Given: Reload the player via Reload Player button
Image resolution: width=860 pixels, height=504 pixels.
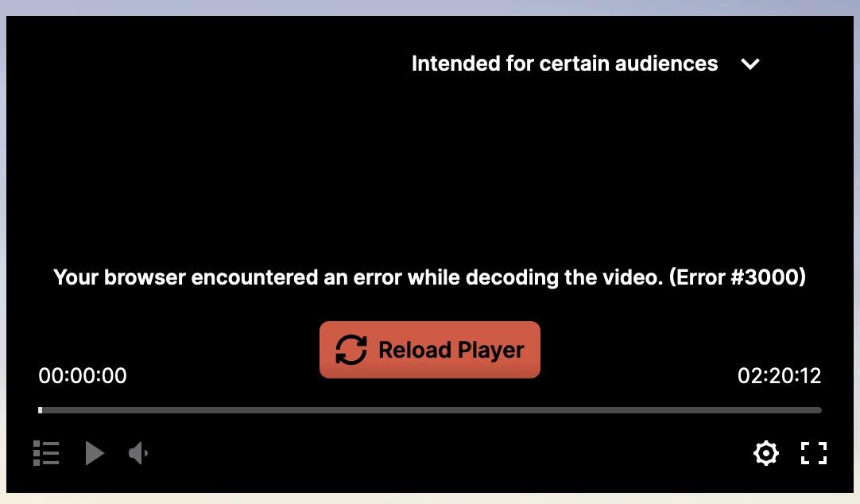Looking at the screenshot, I should 430,350.
